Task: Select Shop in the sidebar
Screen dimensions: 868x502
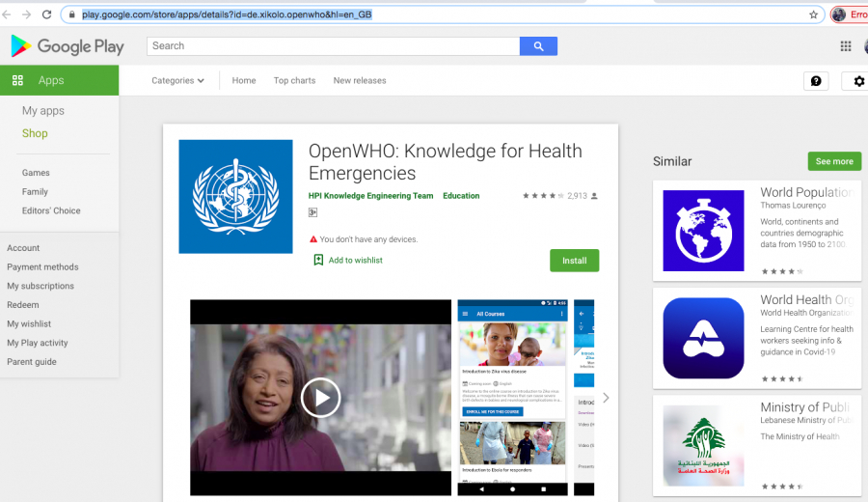Action: [35, 133]
